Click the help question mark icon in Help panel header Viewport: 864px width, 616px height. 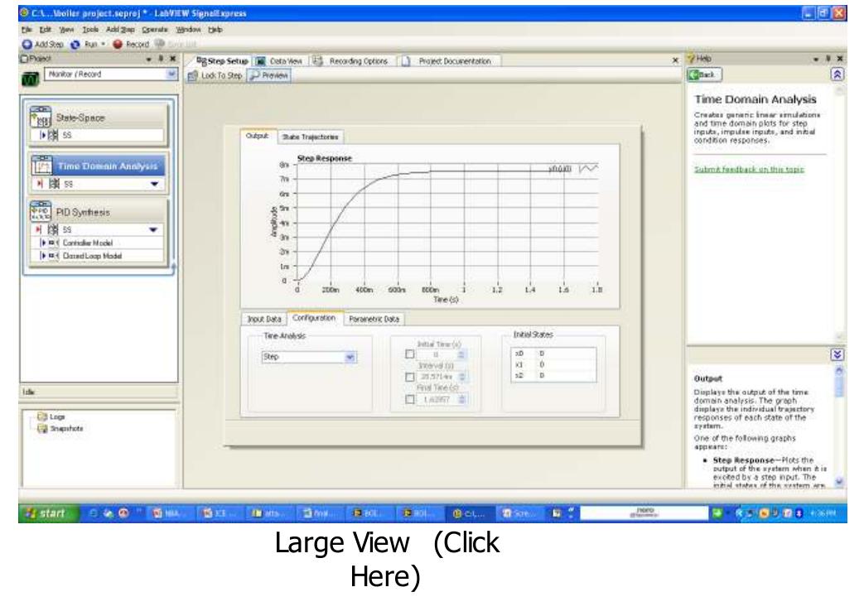[x=691, y=59]
